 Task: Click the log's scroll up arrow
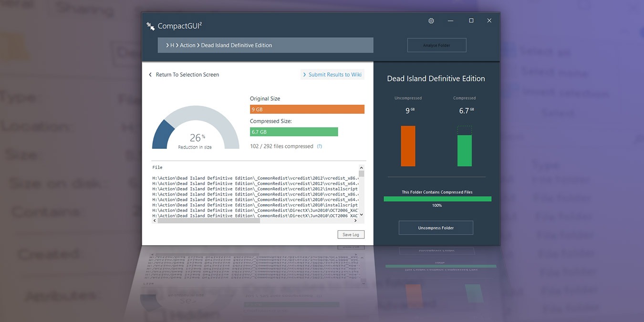pyautogui.click(x=362, y=168)
